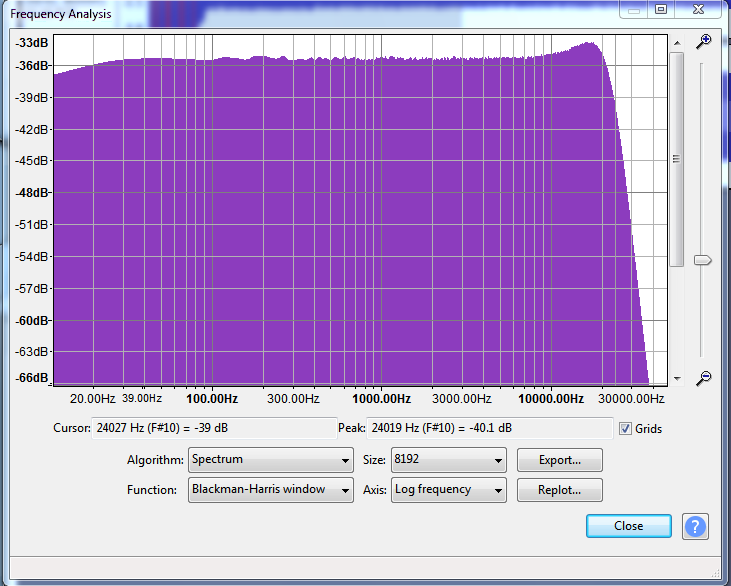Open the Size dropdown showing 8192

[x=448, y=460]
